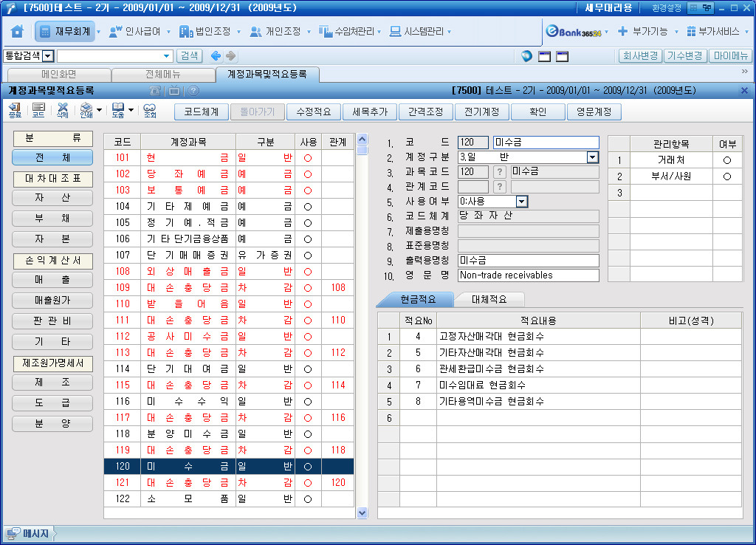Expand the 통합검색 type dropdown
Screen dimensions: 756x545
coord(48,56)
